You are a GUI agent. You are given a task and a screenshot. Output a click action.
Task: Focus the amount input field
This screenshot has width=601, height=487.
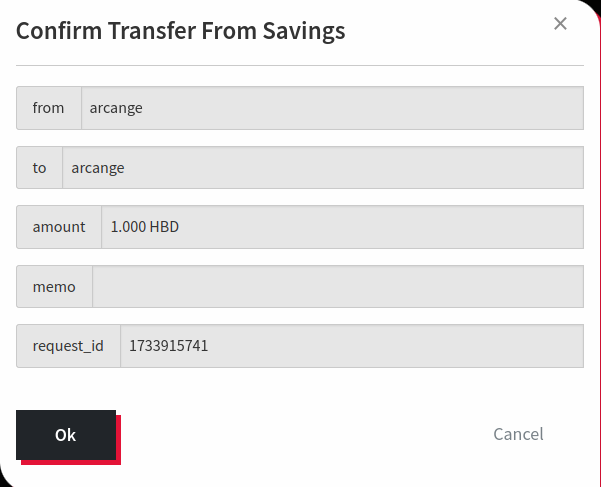[x=342, y=227]
